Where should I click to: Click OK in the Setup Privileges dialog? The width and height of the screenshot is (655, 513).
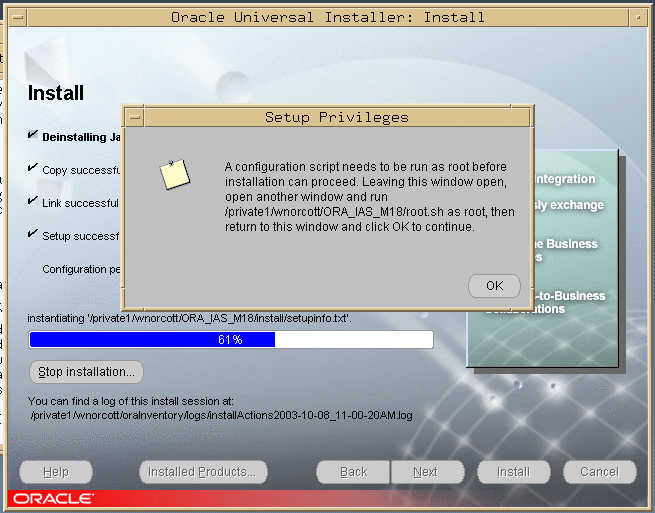pos(494,286)
